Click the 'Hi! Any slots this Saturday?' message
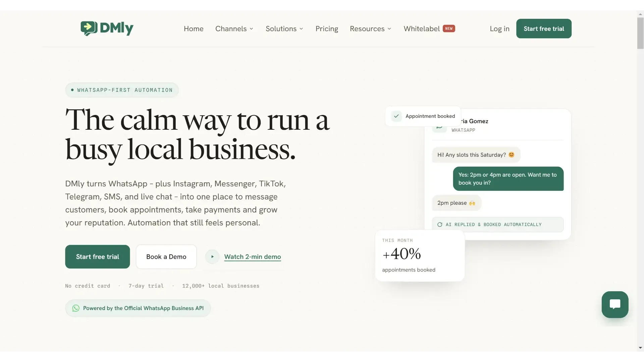The width and height of the screenshot is (644, 362). pyautogui.click(x=476, y=155)
